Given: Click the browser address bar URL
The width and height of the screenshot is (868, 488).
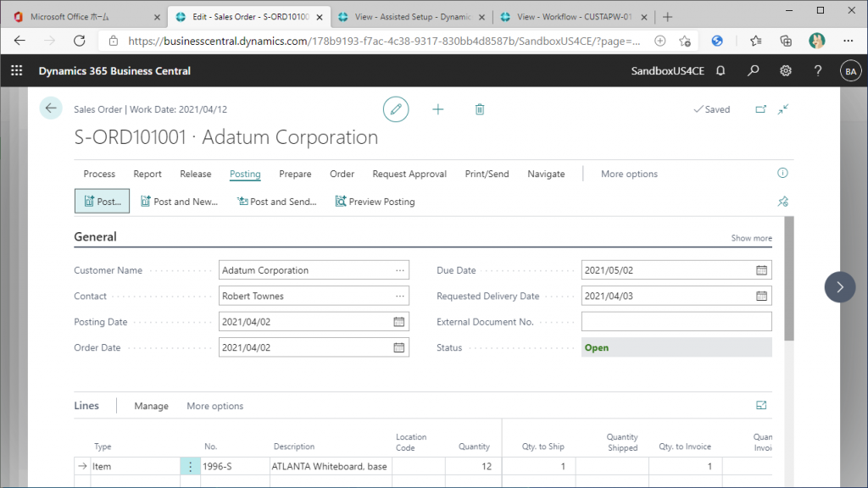Looking at the screenshot, I should 384,41.
